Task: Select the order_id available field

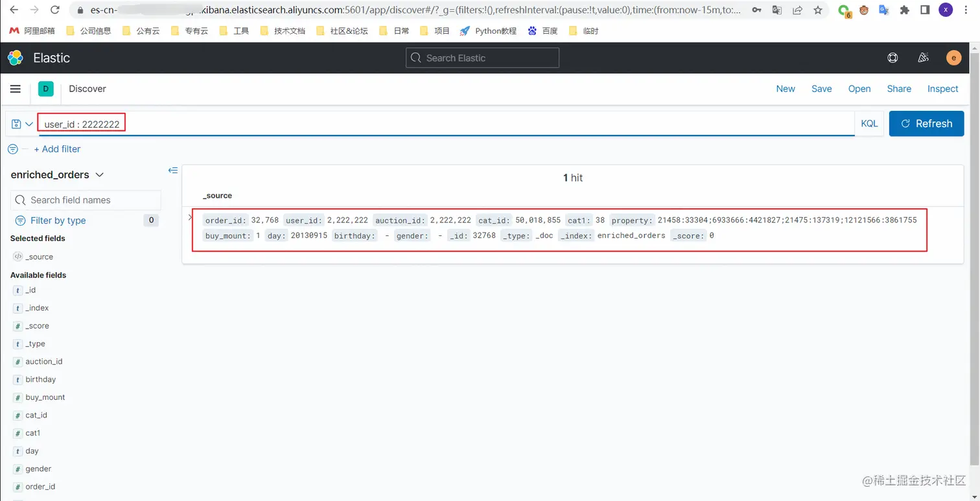Action: [40, 486]
